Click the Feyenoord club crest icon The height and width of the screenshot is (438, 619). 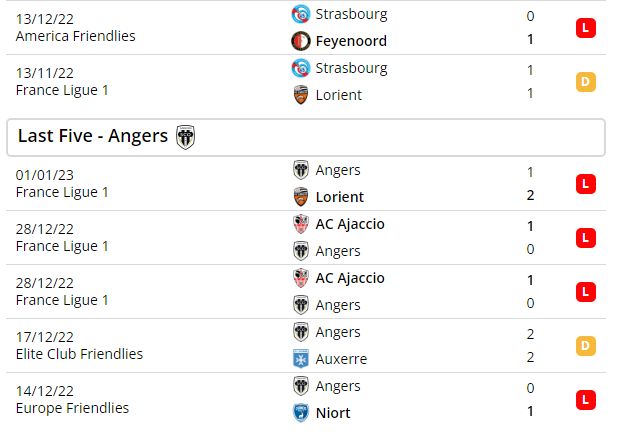coord(300,41)
